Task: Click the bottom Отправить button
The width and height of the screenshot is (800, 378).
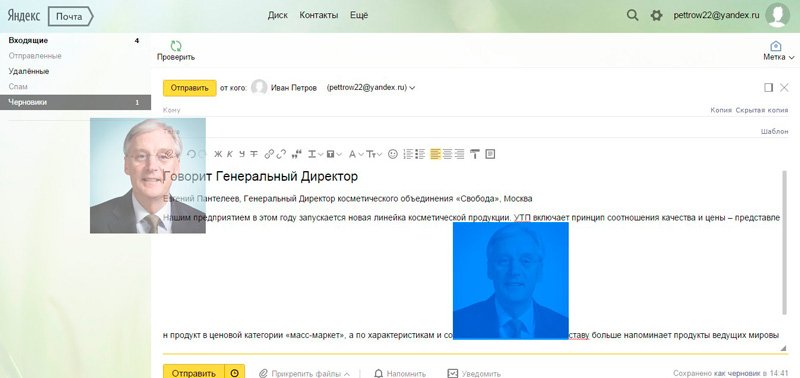Action: (193, 373)
